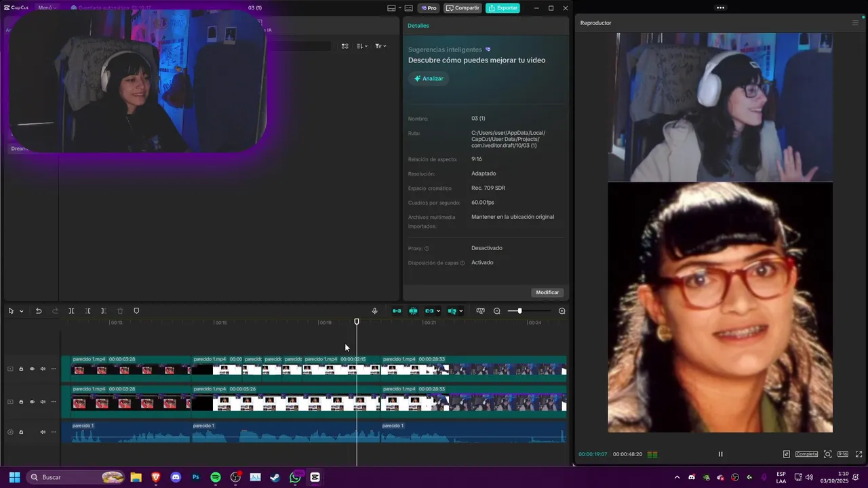868x488 pixels.
Task: Open more options for the audio track
Action: [x=54, y=432]
